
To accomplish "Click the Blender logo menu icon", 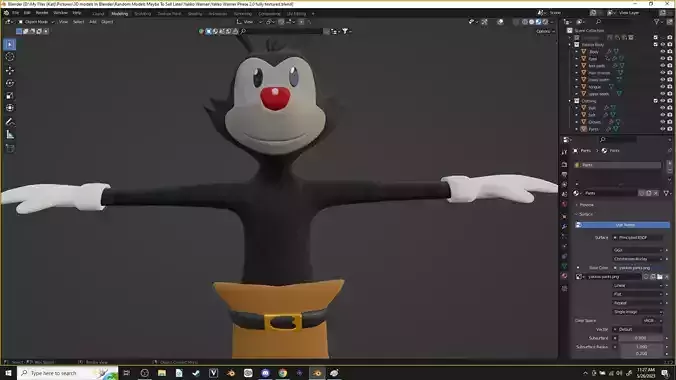I will point(6,13).
